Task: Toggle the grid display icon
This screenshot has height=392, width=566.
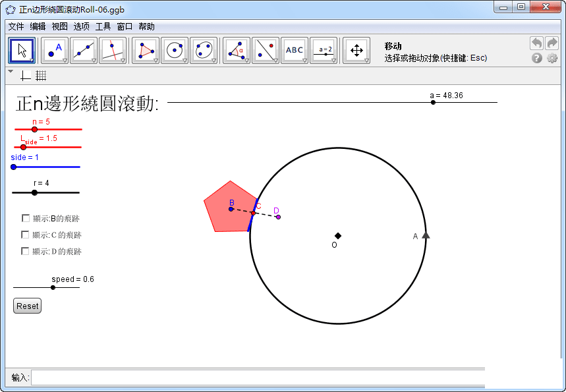Action: click(x=41, y=76)
